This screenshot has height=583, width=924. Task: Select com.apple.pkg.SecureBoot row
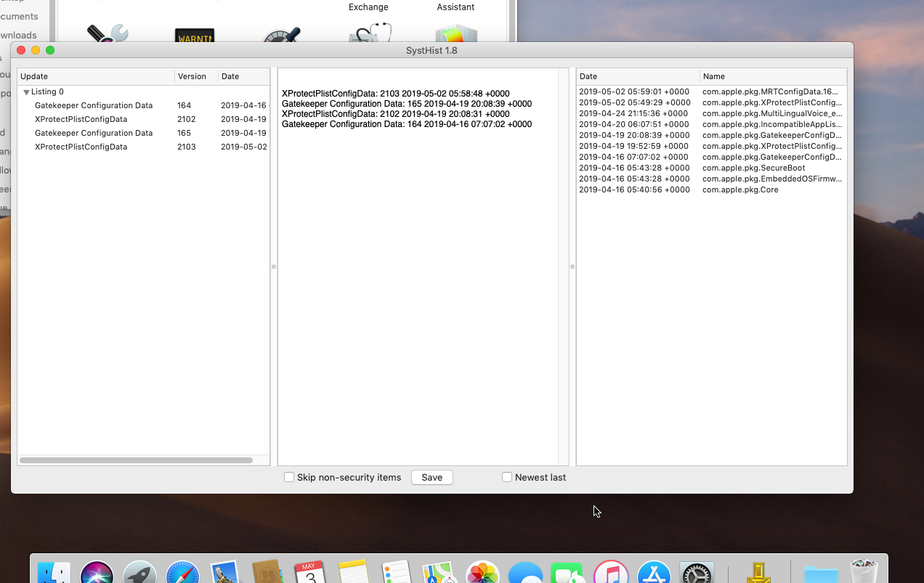(x=711, y=168)
